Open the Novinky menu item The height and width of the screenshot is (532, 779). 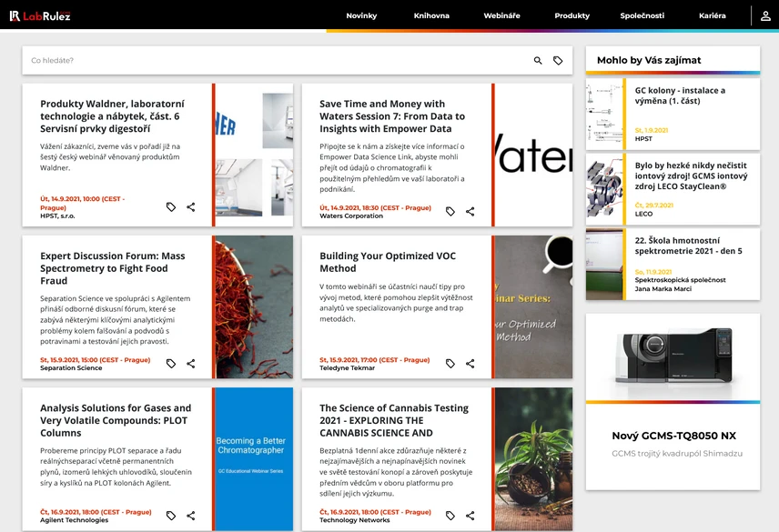click(x=361, y=15)
